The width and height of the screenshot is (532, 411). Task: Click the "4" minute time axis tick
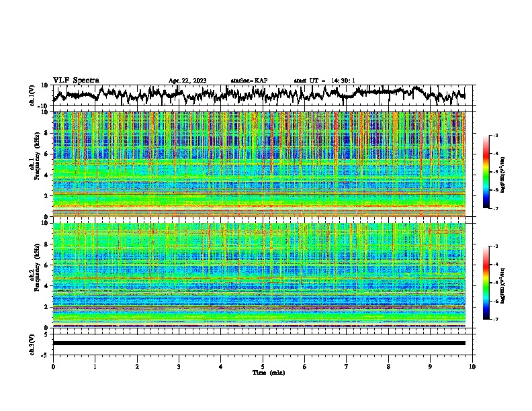coord(221,367)
